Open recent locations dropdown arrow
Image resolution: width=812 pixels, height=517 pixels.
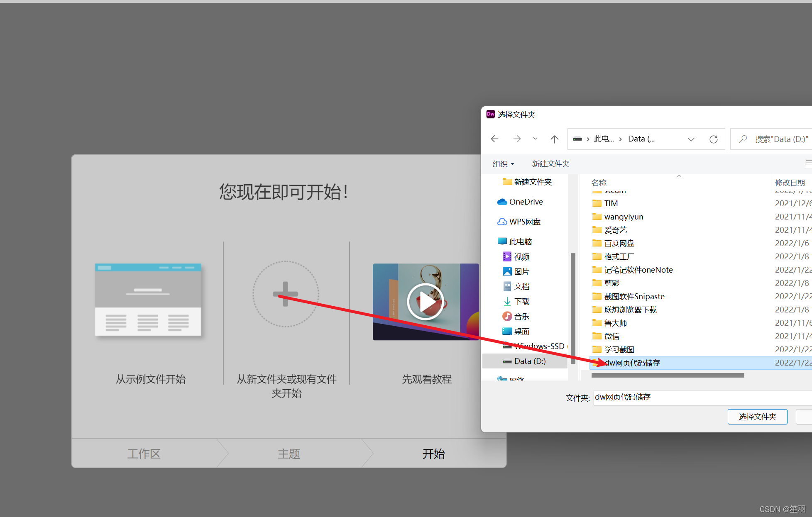535,139
